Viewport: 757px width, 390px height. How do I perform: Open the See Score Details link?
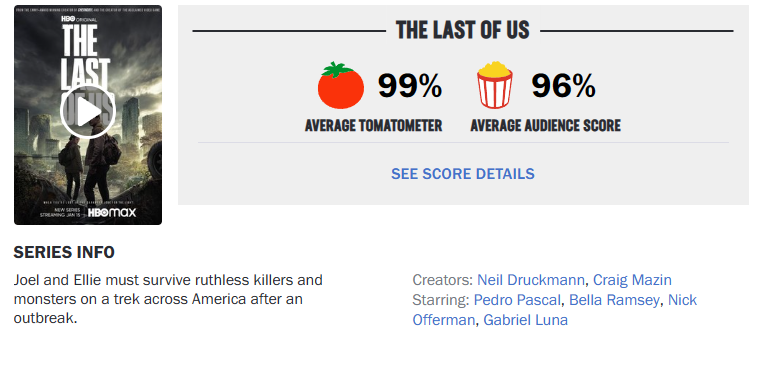point(463,174)
